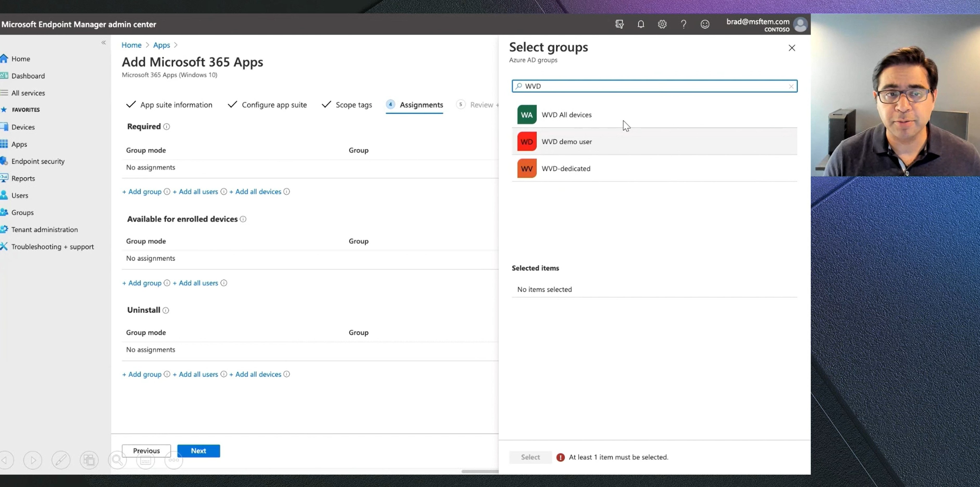The image size is (980, 487).
Task: Select the WVD All devices group
Action: pos(654,115)
